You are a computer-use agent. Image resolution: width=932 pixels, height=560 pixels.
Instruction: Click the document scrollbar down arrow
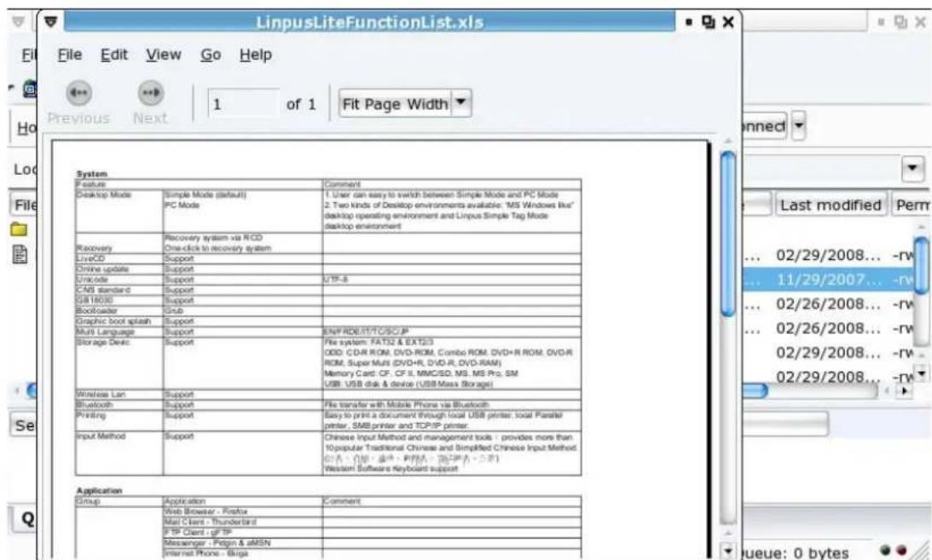pos(728,551)
